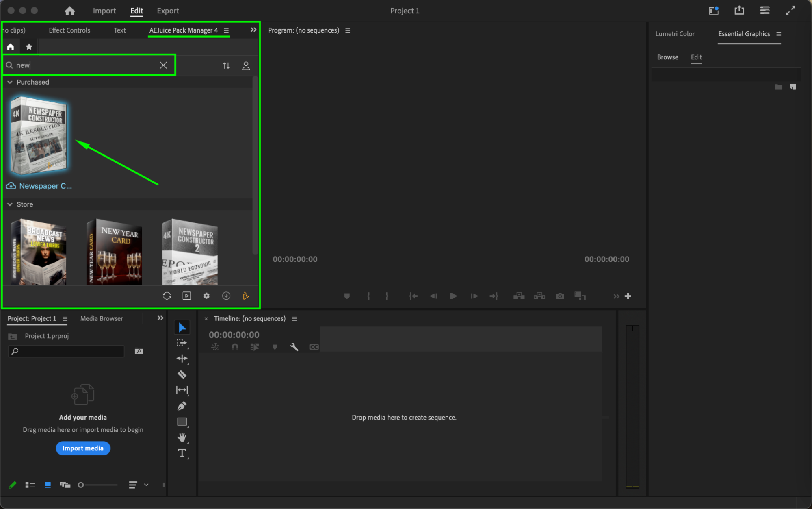Click the Newspaper Constructor purchased thumbnail

39,136
